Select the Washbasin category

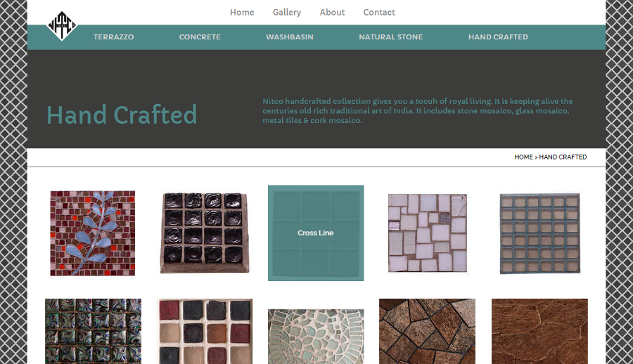(290, 37)
